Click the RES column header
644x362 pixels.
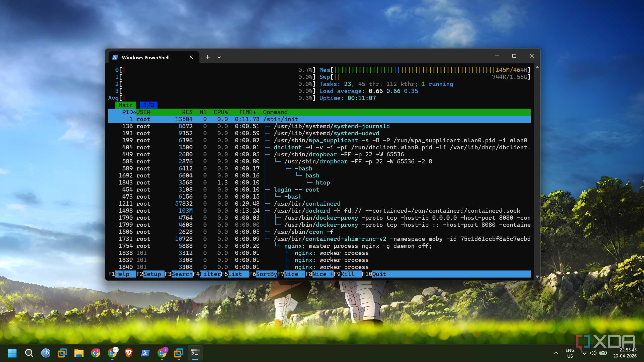(187, 112)
